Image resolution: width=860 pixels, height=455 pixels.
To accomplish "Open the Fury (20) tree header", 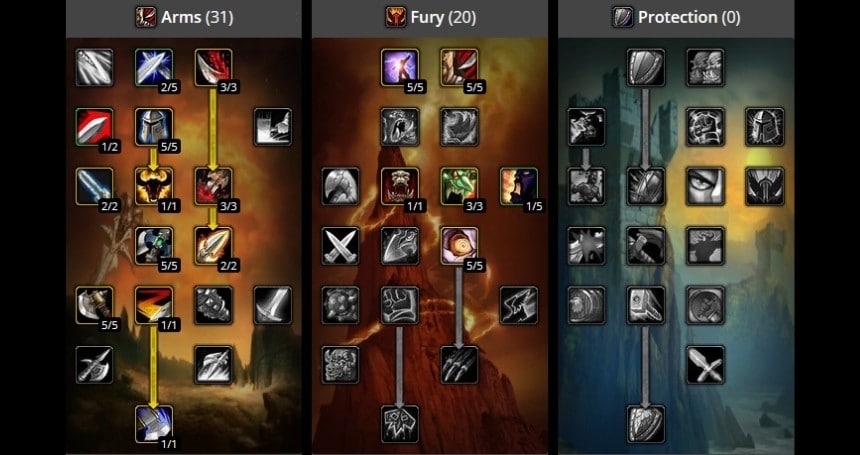I will click(431, 18).
